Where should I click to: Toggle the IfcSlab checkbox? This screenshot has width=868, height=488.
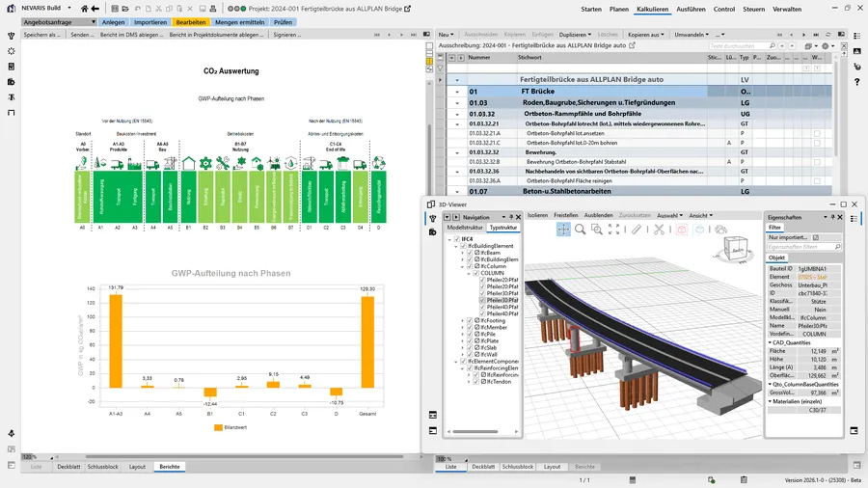[470, 348]
